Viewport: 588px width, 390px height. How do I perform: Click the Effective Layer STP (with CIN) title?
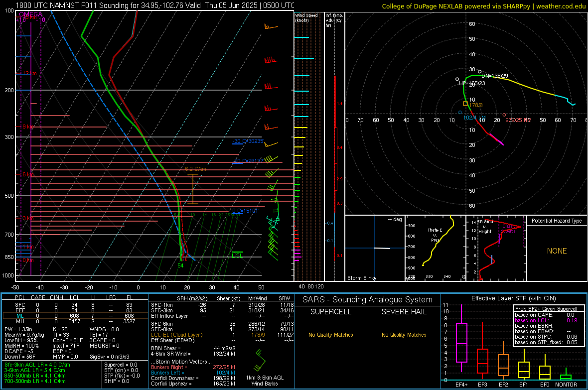[x=513, y=298]
